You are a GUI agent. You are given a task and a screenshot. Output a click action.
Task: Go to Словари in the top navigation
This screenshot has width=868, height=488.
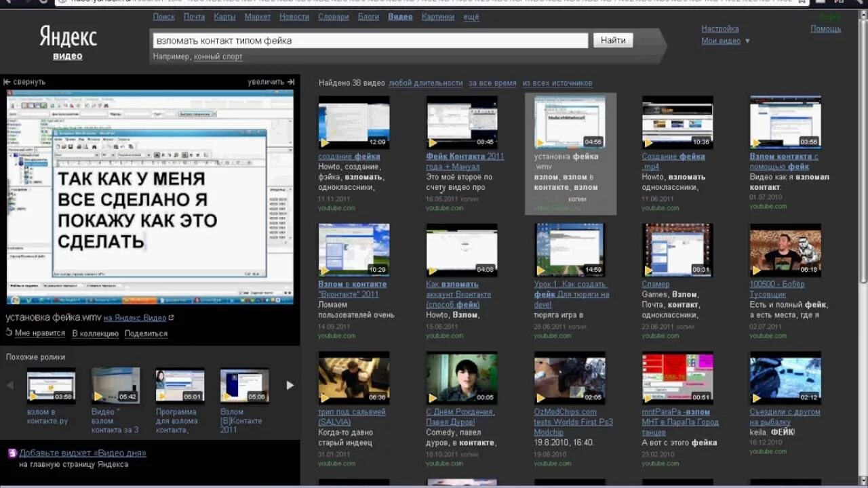334,17
